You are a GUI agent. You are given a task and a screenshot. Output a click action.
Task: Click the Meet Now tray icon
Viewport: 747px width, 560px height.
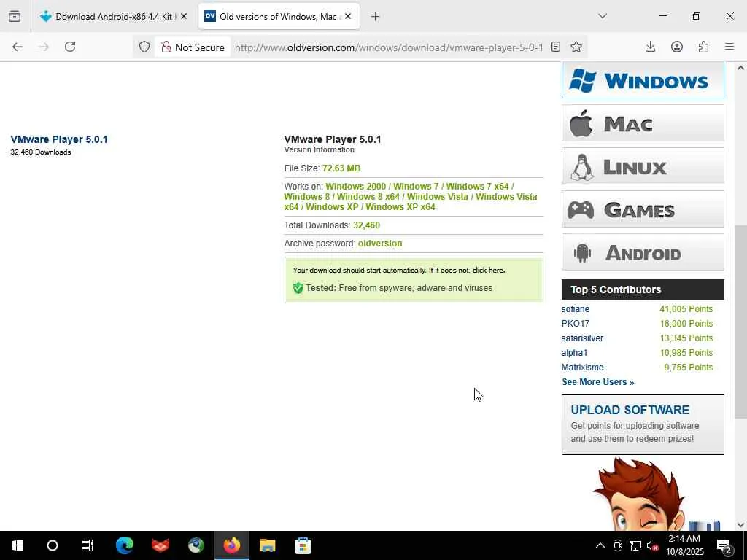point(618,545)
